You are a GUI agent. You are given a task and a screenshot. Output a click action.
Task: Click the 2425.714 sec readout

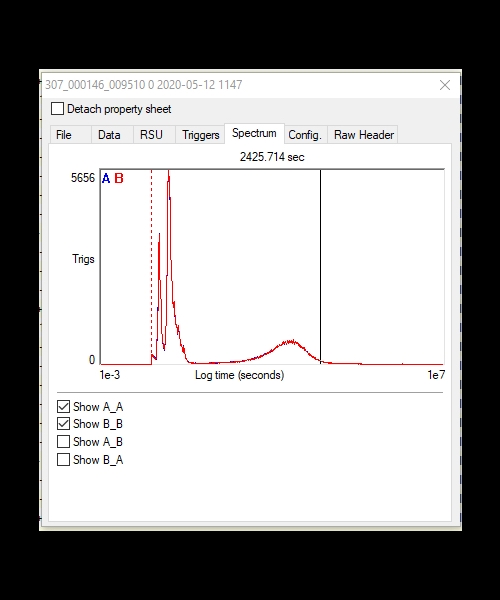[x=272, y=157]
